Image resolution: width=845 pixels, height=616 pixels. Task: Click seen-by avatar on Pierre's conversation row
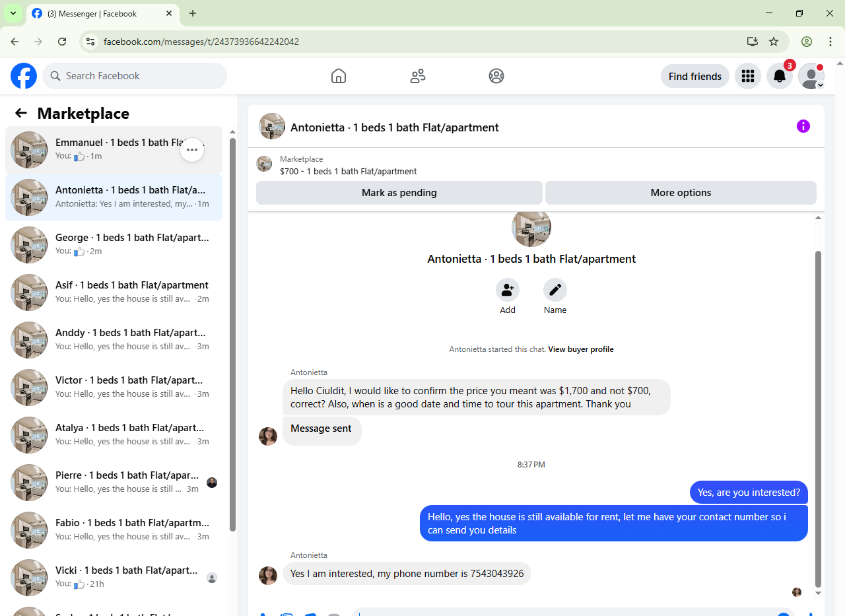click(212, 483)
